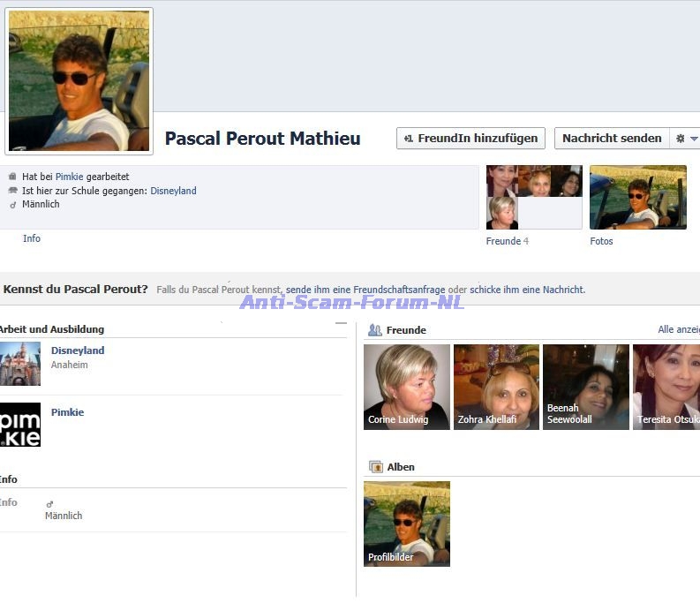The height and width of the screenshot is (603, 700).
Task: Open the Disneyland castle icon
Action: (x=20, y=364)
